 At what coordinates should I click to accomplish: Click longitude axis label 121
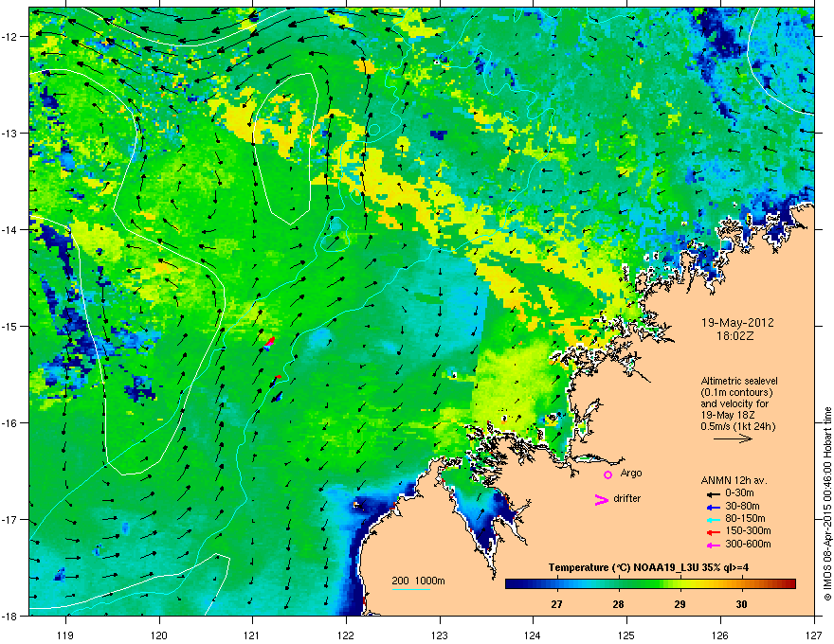tap(253, 635)
